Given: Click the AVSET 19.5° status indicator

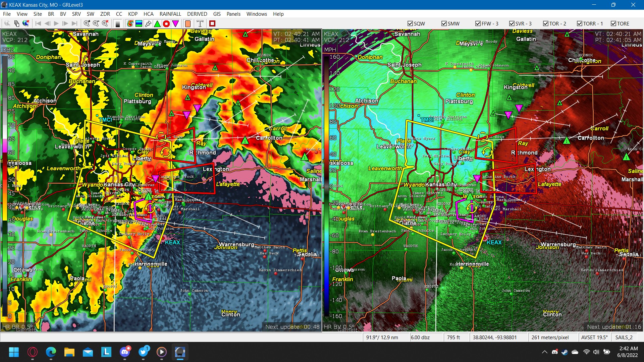Looking at the screenshot, I should pyautogui.click(x=594, y=337).
